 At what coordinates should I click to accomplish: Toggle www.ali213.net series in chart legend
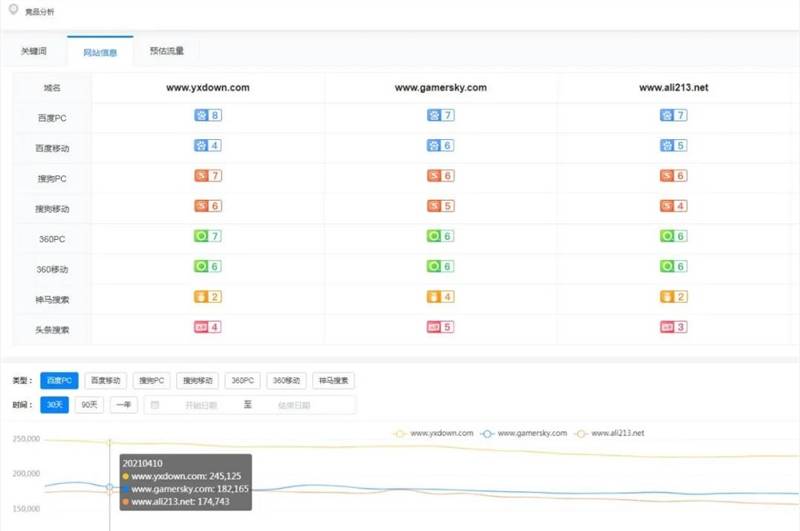click(610, 433)
